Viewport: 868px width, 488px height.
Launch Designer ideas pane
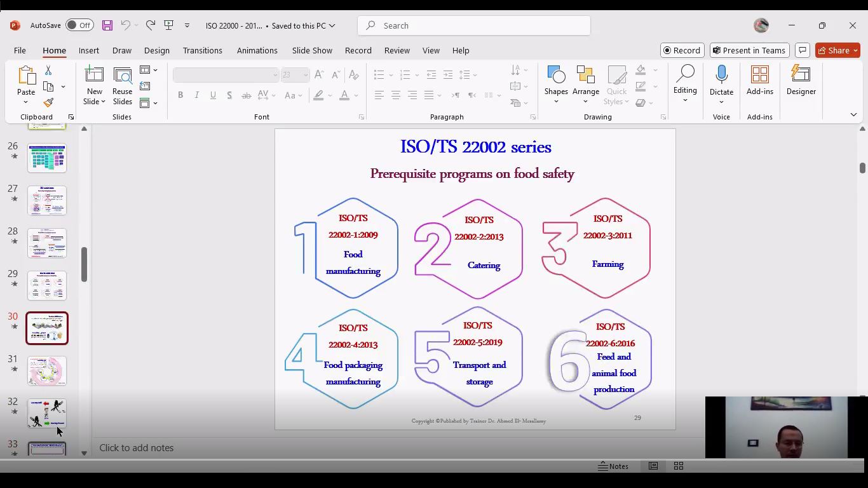click(x=801, y=81)
